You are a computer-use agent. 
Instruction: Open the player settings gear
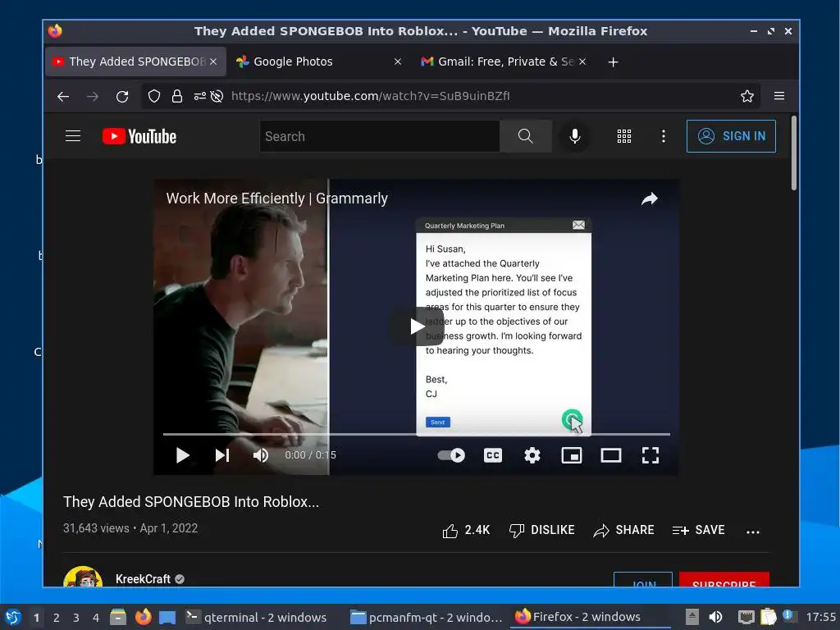coord(532,455)
